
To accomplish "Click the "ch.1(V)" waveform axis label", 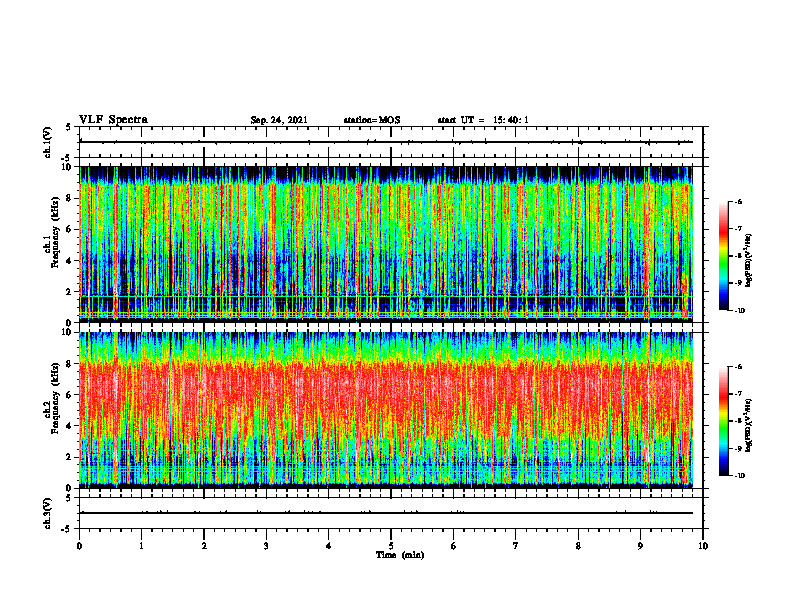I will click(x=47, y=142).
